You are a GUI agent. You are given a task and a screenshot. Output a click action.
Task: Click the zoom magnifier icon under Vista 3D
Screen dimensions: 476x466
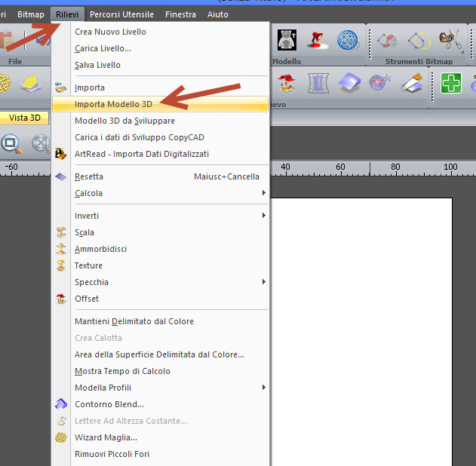point(12,143)
